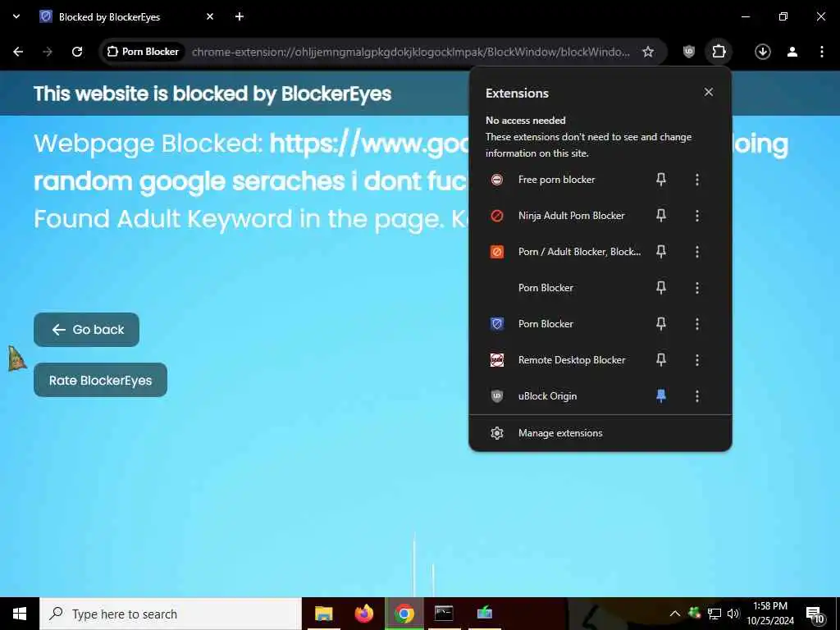The height and width of the screenshot is (630, 840).
Task: Open more options for Free porn blocker
Action: coord(697,180)
